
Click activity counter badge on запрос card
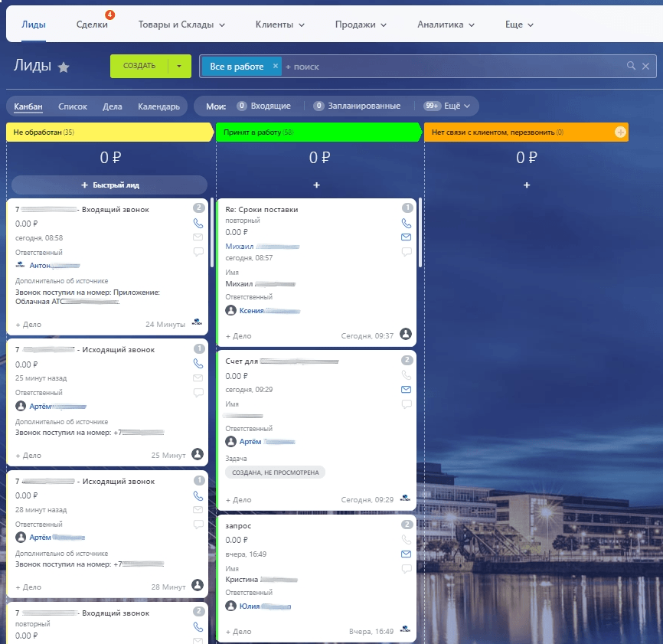point(407,525)
